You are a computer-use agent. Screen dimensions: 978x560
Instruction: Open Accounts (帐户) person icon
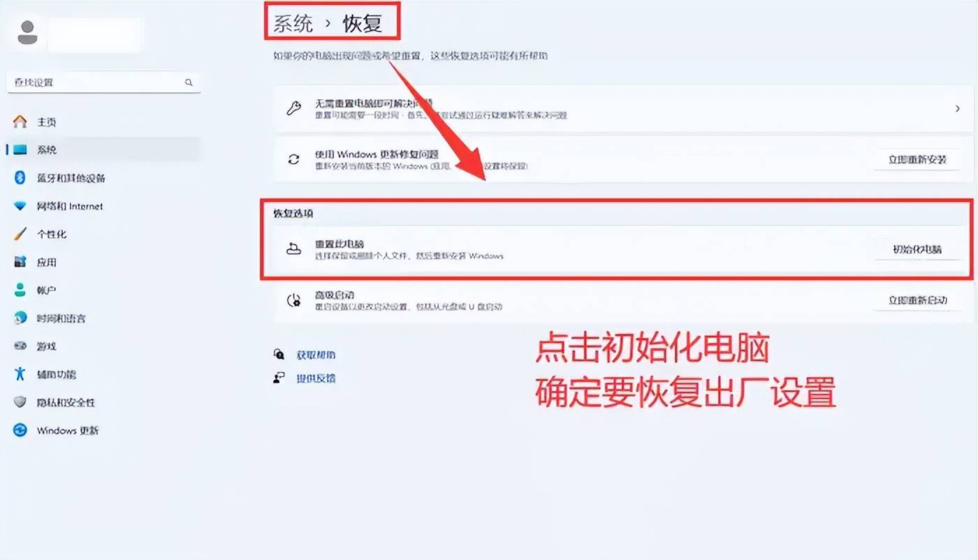(x=20, y=290)
